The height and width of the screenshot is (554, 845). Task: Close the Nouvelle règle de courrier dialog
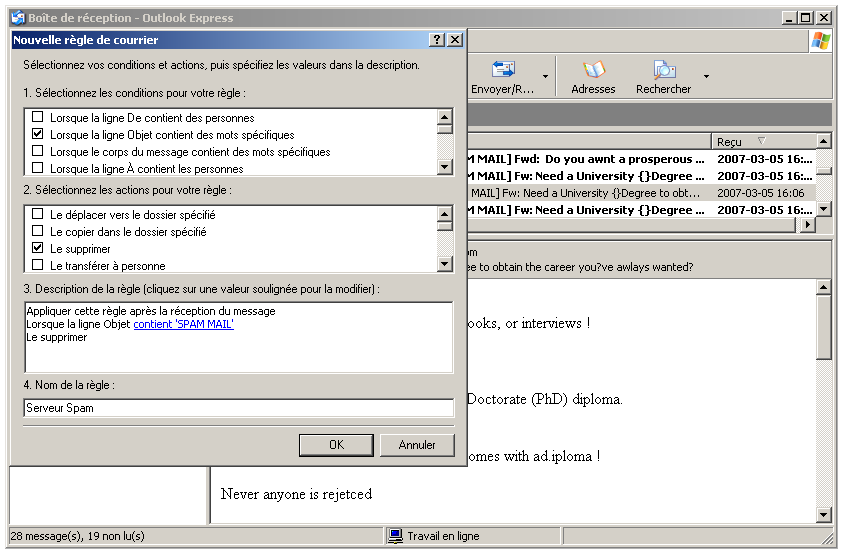455,40
